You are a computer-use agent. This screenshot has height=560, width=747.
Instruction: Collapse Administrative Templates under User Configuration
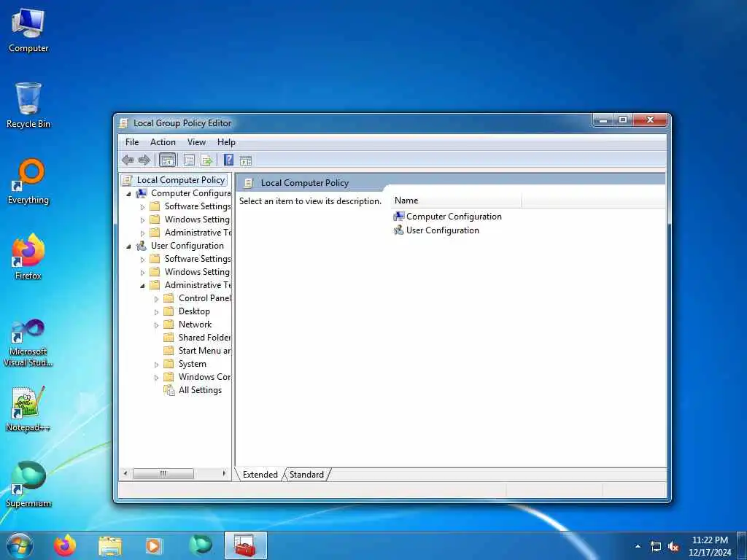[x=142, y=286]
